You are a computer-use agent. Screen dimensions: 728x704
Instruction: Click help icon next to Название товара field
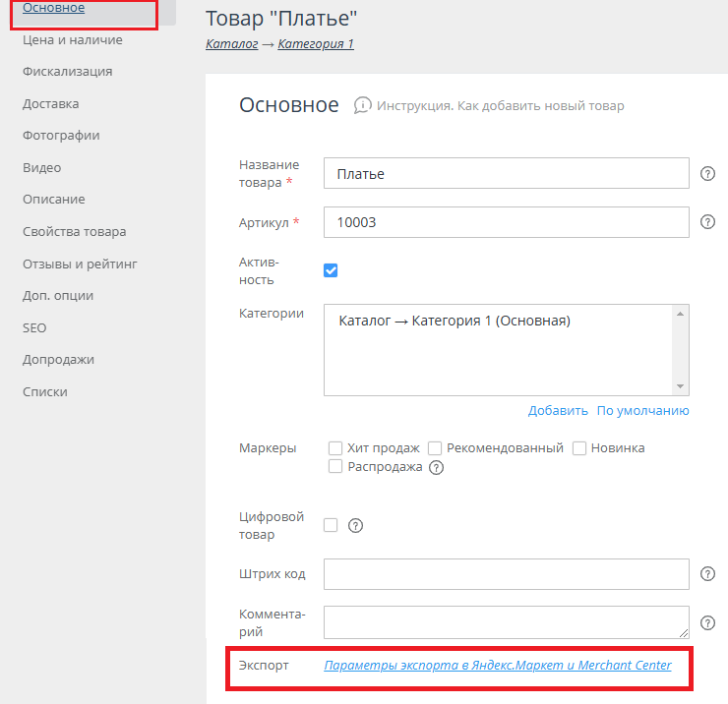pos(707,174)
